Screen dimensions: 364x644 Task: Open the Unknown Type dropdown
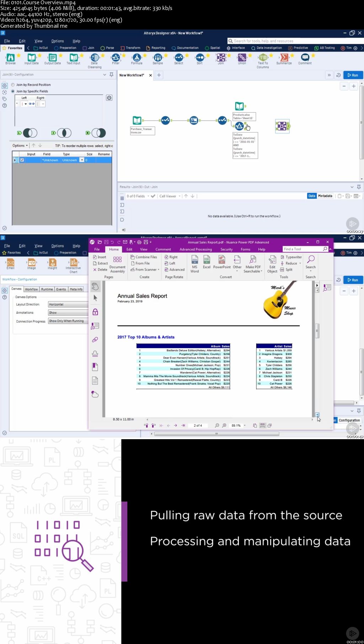point(82,160)
